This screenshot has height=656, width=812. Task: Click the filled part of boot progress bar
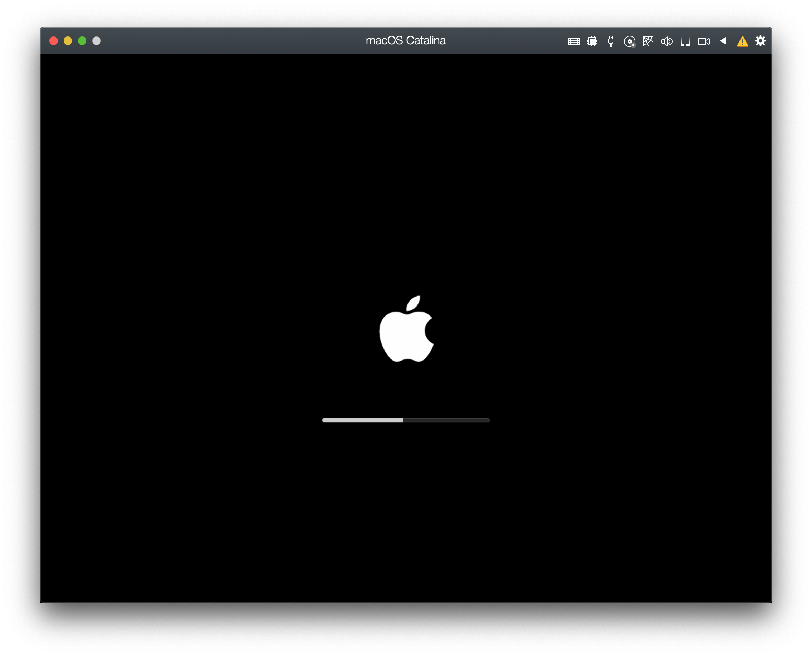(362, 420)
